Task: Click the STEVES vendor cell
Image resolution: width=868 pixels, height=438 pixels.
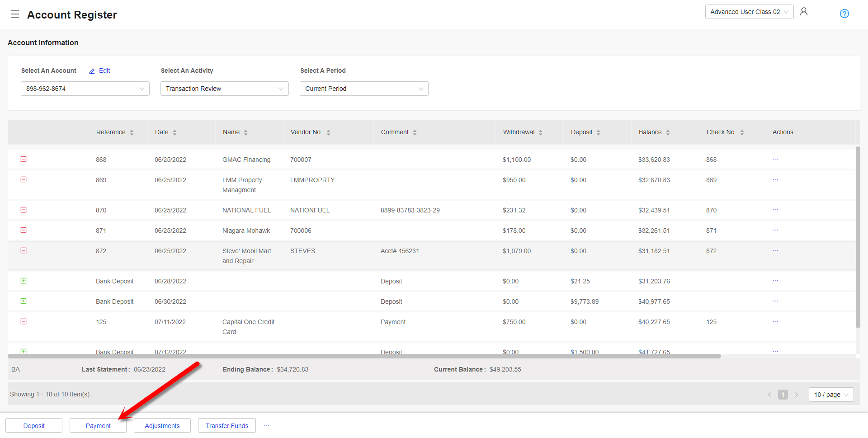Action: (302, 251)
